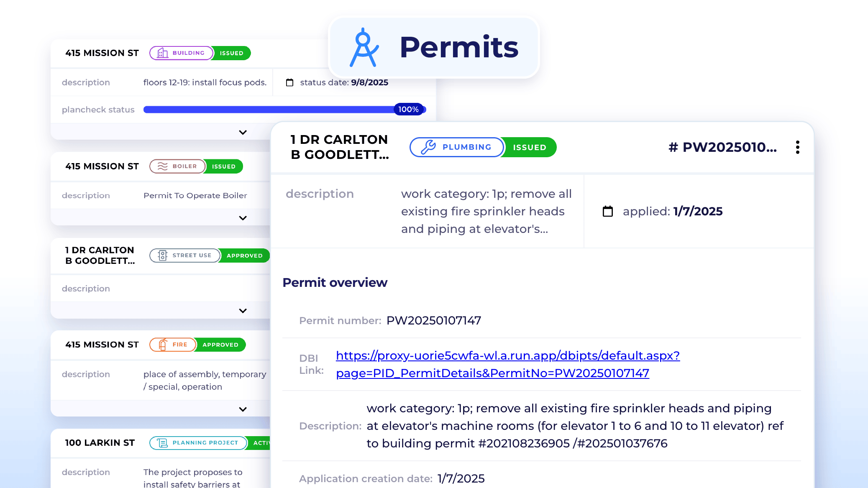The width and height of the screenshot is (868, 488).
Task: Expand the 415 Mission St building permit card
Action: coord(243,132)
